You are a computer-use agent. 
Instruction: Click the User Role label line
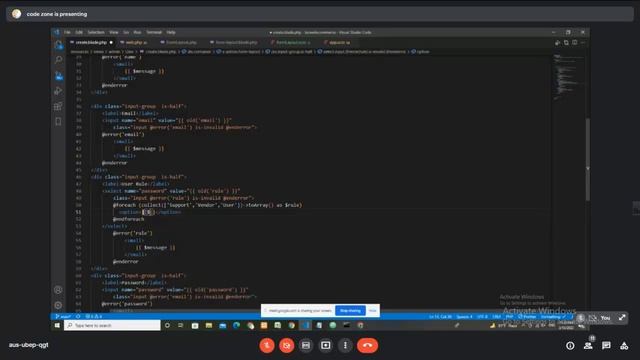click(x=136, y=184)
